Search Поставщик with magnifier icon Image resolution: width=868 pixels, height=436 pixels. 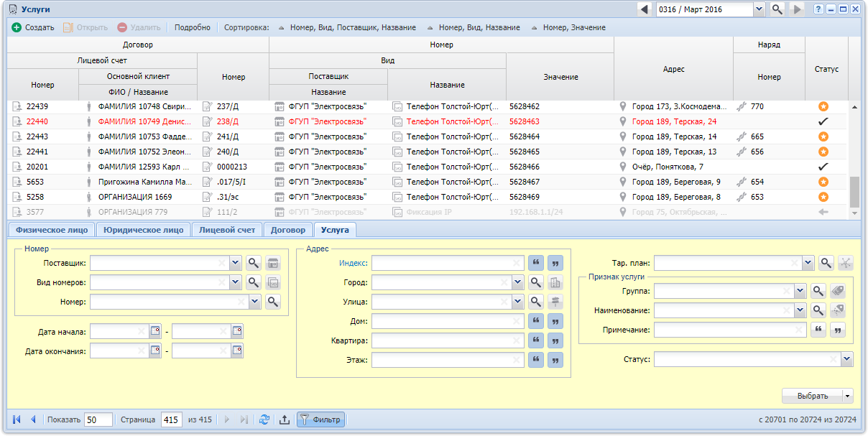pos(254,264)
